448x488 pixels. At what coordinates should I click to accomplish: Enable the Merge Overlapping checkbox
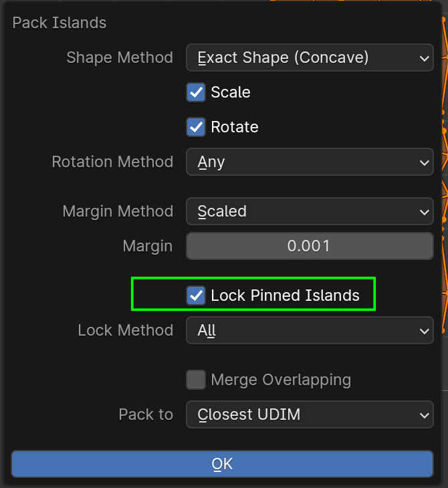point(196,380)
